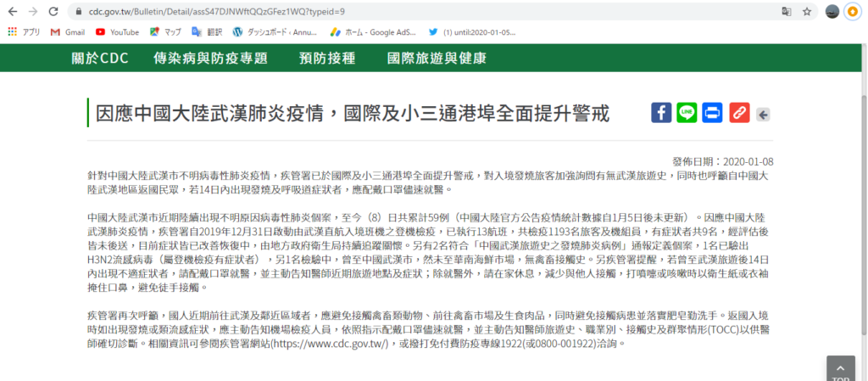This screenshot has height=381, width=868.
Task: Click the TOP scroll-to-top button
Action: [839, 368]
